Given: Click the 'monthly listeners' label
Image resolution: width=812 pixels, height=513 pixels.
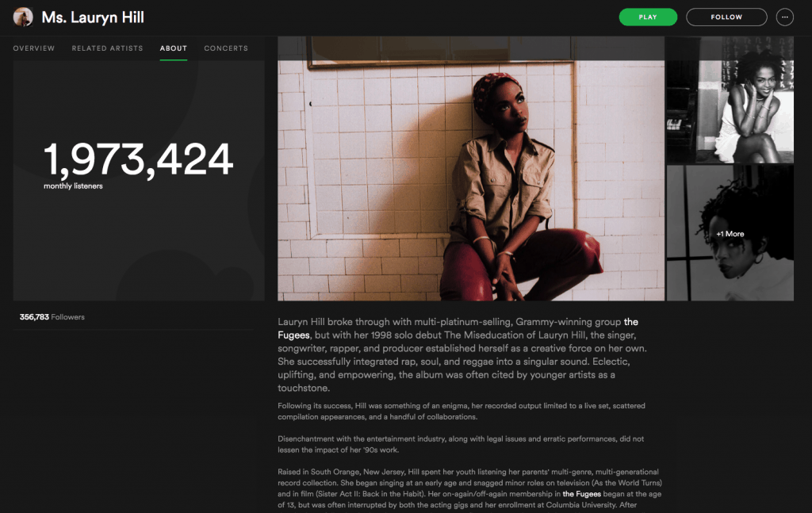Looking at the screenshot, I should (73, 186).
